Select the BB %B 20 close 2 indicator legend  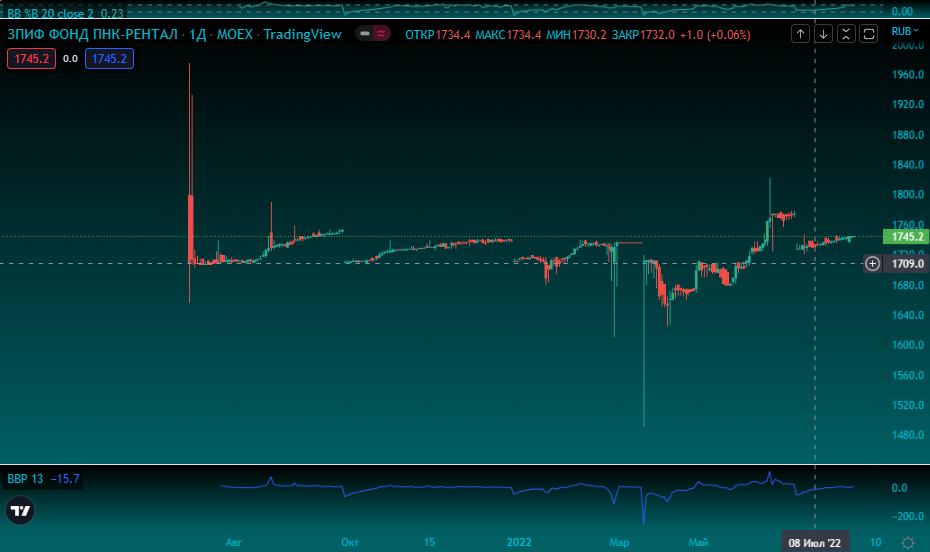tap(50, 12)
